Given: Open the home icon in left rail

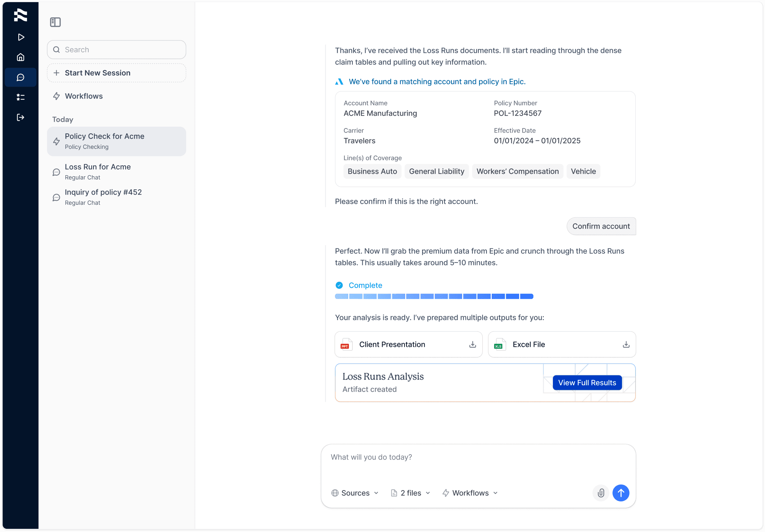Looking at the screenshot, I should click(21, 57).
